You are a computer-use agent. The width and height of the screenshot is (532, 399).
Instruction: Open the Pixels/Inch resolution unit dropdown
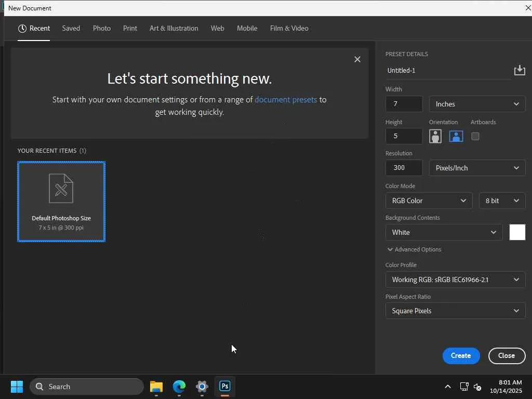477,168
